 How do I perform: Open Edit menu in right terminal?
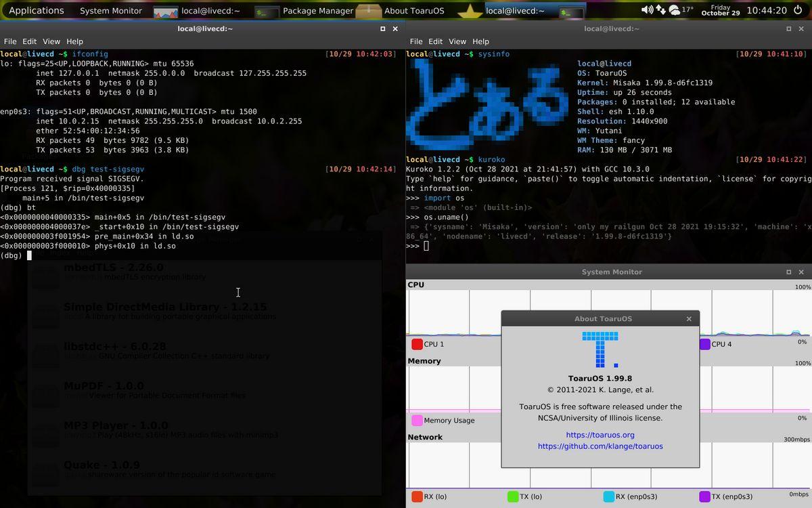point(436,41)
